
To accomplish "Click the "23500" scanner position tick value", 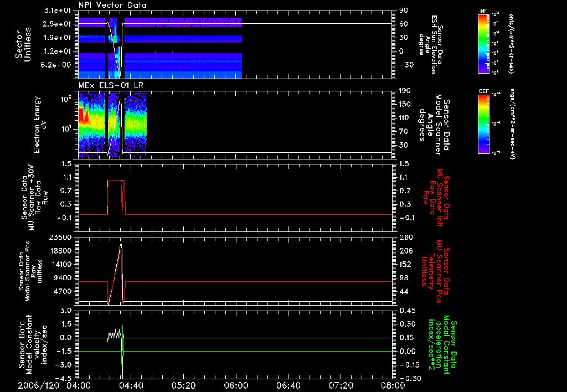I will (60, 238).
